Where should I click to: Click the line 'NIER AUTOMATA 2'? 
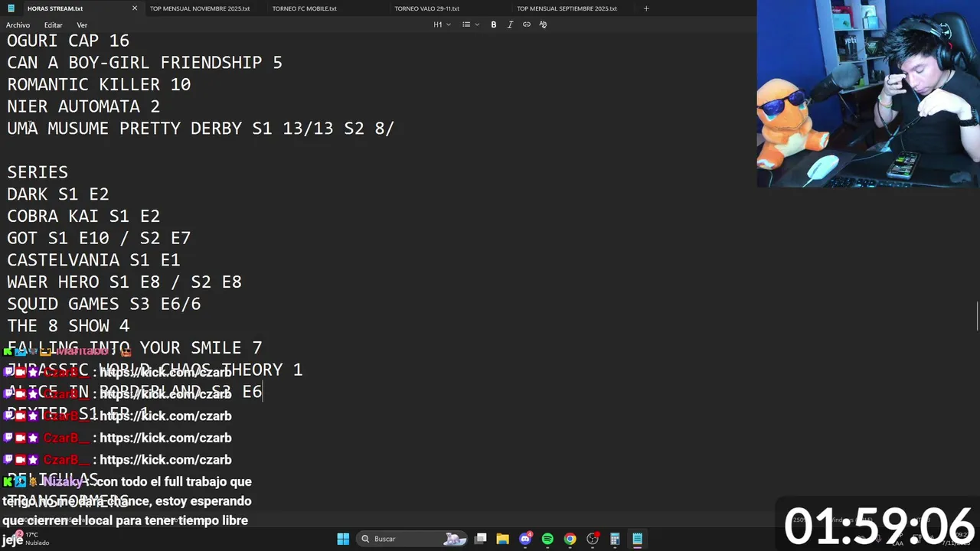(83, 106)
